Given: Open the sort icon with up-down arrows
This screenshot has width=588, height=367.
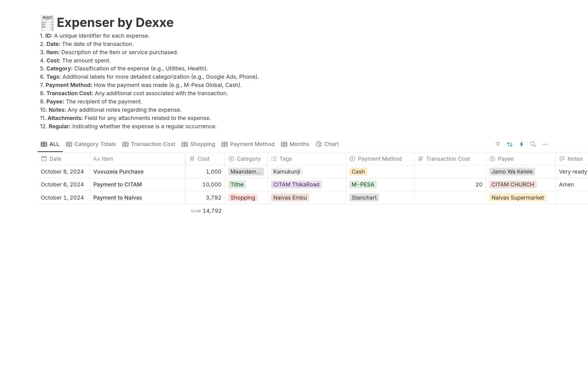Looking at the screenshot, I should click(510, 144).
